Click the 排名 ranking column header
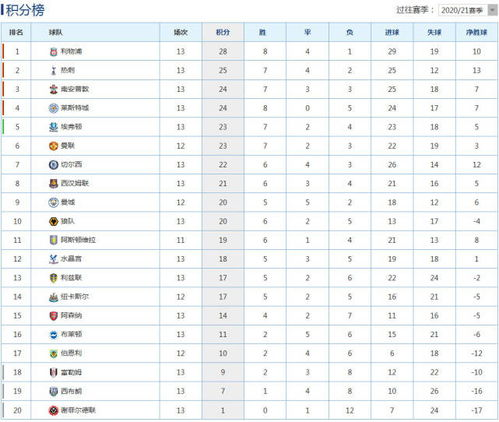The width and height of the screenshot is (499, 422). [16, 32]
